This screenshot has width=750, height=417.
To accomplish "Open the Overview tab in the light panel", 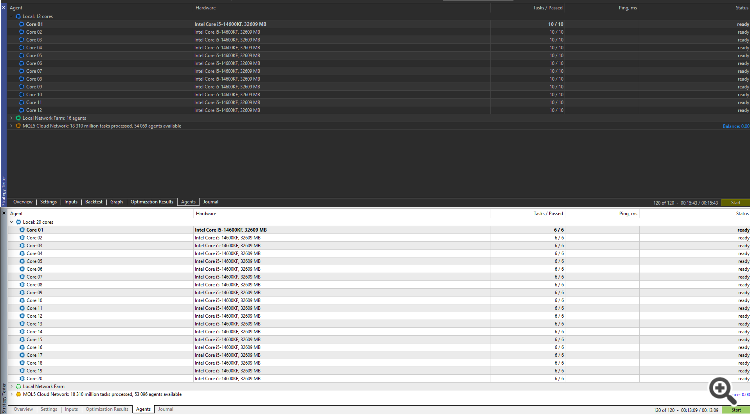I will (23, 409).
